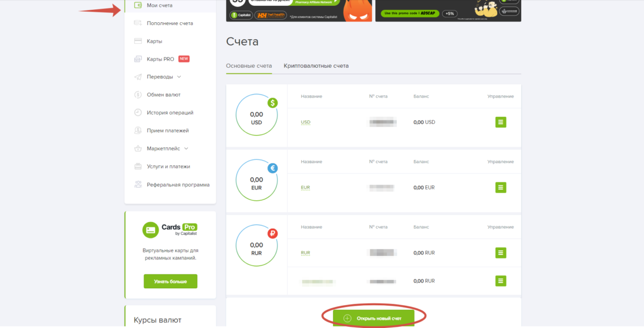Click the 0,00 RUR balance circle
Viewport: 644px width, 328px height.
(256, 246)
